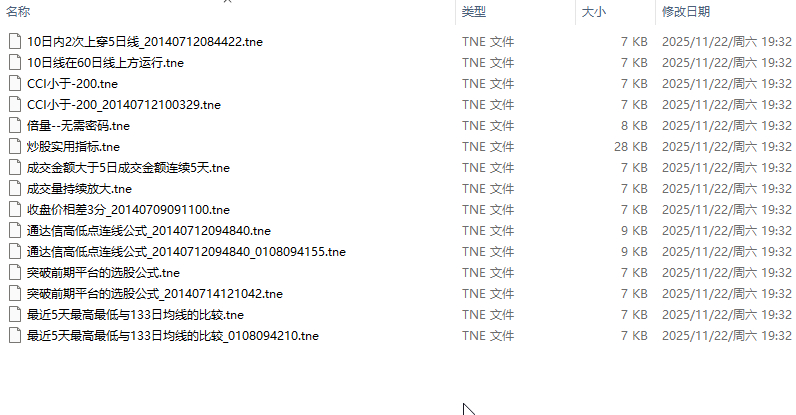Sort list by 大小 column
The height and width of the screenshot is (415, 796).
pyautogui.click(x=593, y=12)
